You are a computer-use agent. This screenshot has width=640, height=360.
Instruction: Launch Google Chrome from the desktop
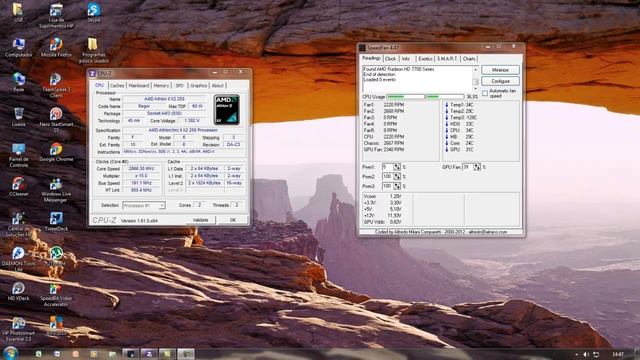[56, 152]
